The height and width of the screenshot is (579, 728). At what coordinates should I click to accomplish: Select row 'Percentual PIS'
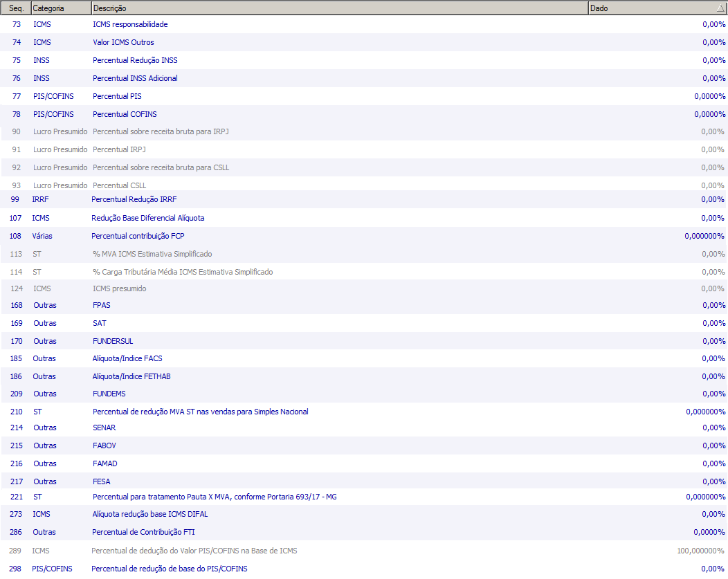364,96
